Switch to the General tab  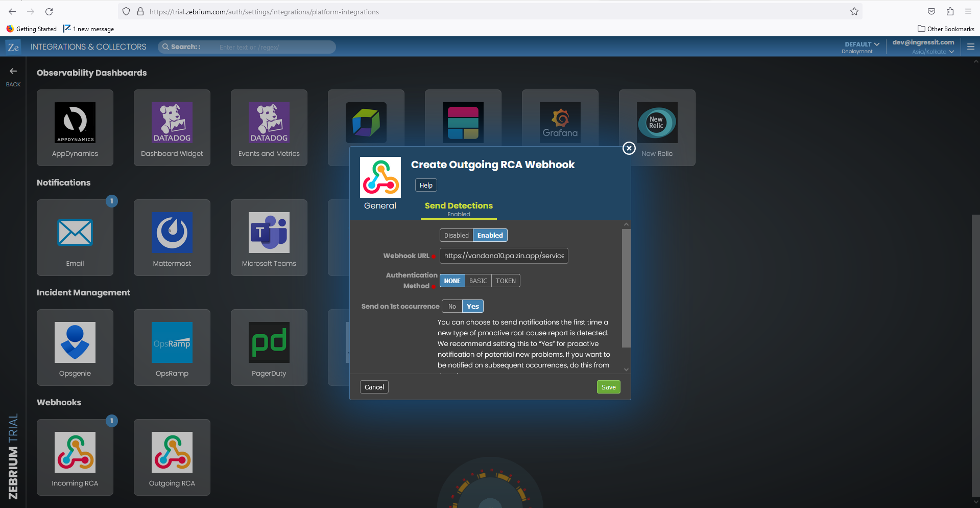(x=380, y=205)
